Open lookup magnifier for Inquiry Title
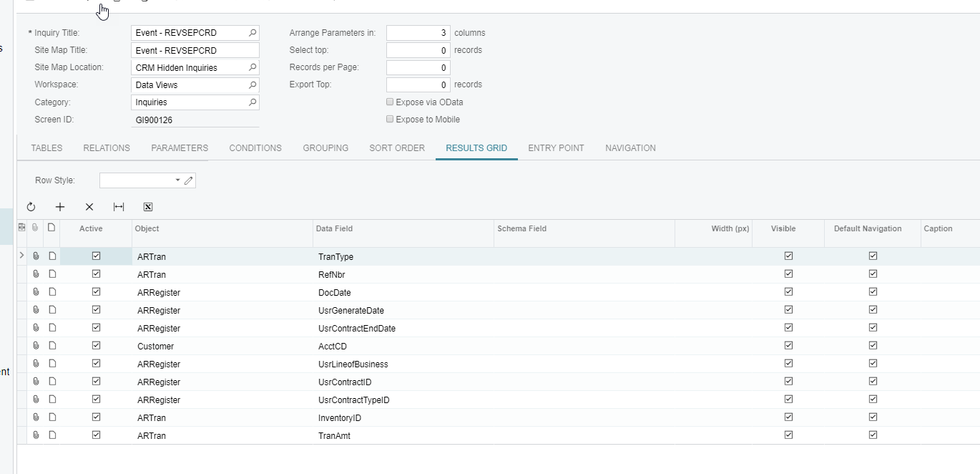980x474 pixels. pos(253,33)
